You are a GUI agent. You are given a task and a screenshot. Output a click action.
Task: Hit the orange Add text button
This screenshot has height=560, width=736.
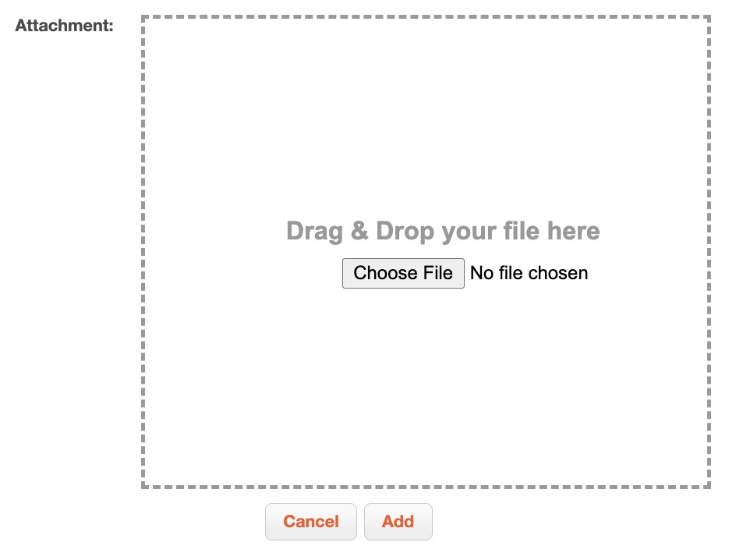[x=398, y=522]
